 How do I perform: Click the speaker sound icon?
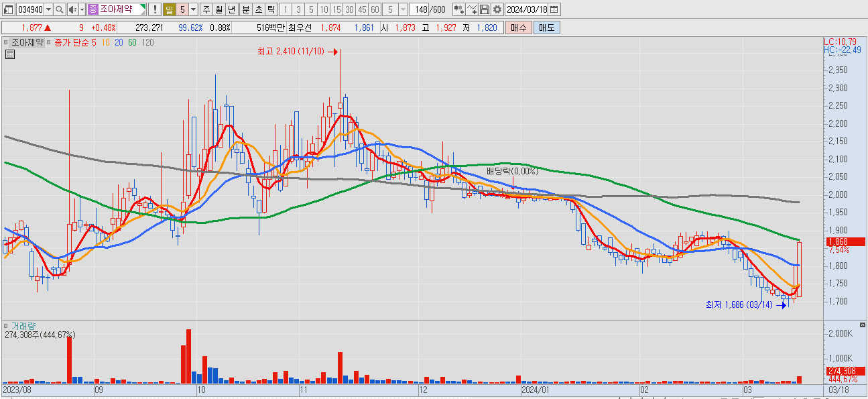pyautogui.click(x=72, y=9)
